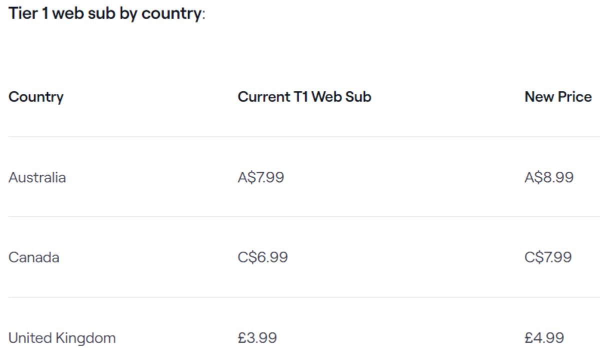
Task: Select the Country column header
Action: tap(36, 97)
